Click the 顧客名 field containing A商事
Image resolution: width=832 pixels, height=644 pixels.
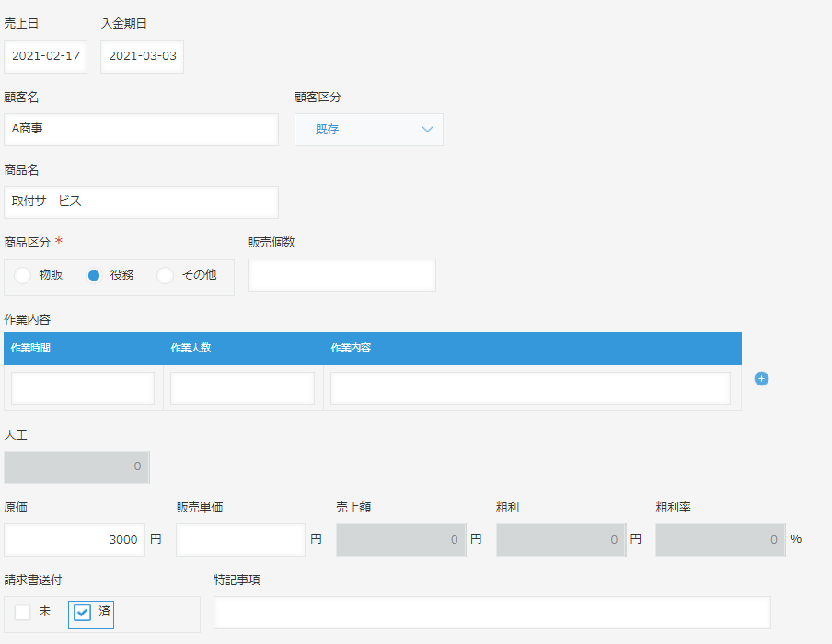(141, 130)
